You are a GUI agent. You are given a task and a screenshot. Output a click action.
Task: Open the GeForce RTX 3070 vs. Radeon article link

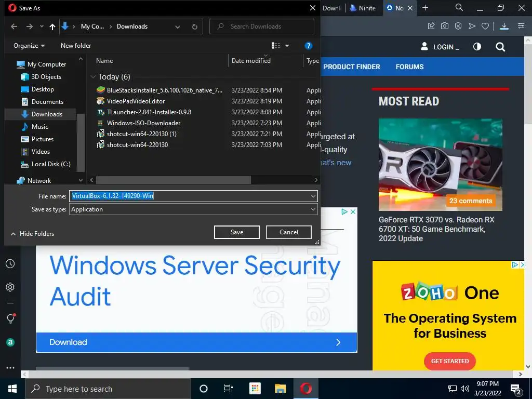click(436, 229)
